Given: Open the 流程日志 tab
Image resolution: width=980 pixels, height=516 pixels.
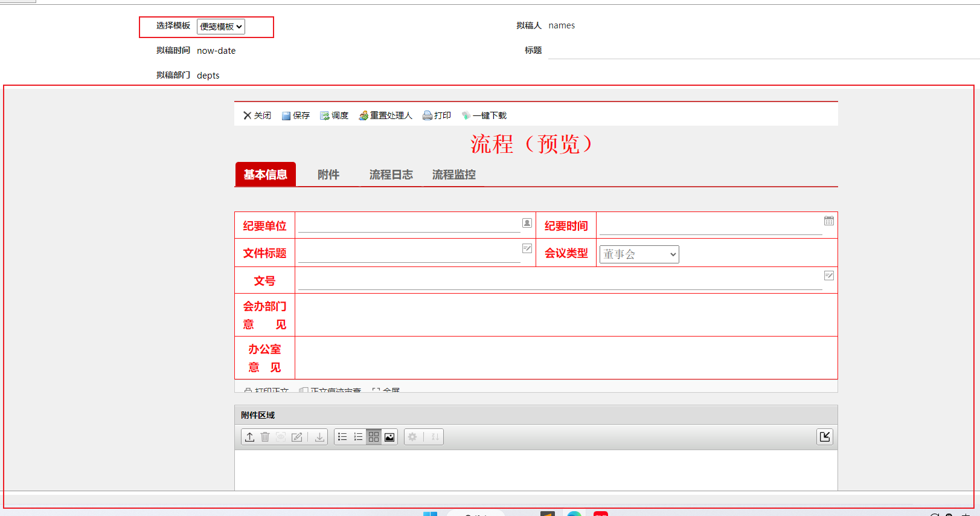Looking at the screenshot, I should pos(391,174).
